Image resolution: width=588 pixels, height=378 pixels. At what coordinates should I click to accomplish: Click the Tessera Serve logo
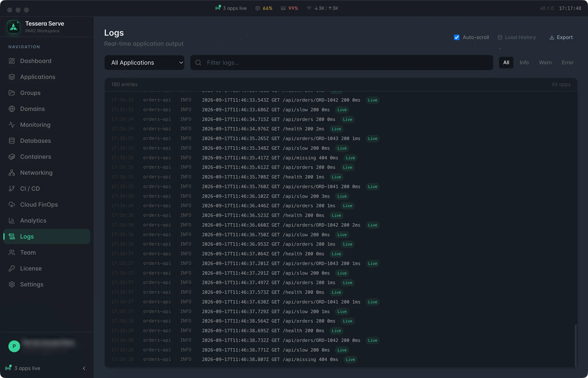(x=13, y=27)
